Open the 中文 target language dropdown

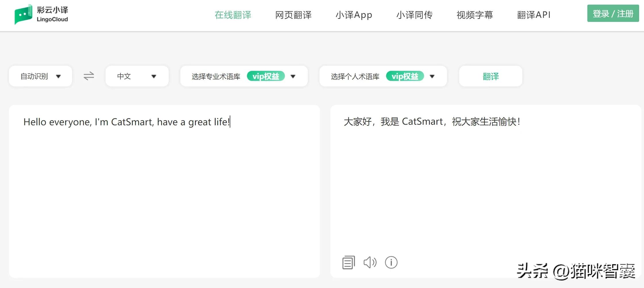[x=137, y=76]
